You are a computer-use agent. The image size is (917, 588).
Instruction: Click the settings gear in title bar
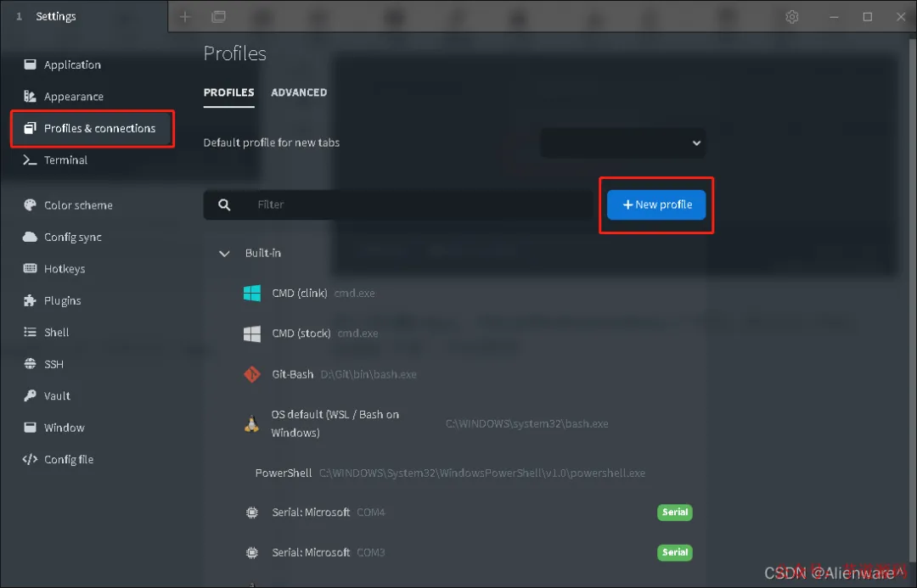[792, 16]
